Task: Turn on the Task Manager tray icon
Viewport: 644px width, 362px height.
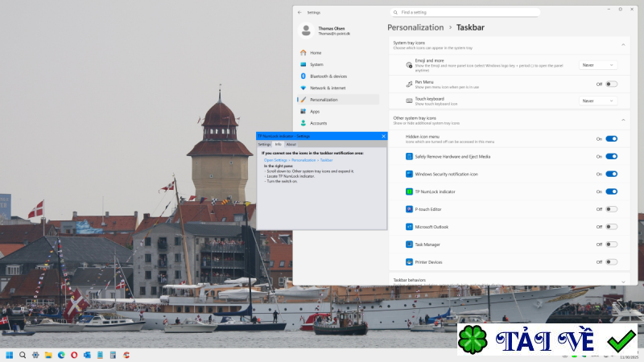Action: point(611,245)
